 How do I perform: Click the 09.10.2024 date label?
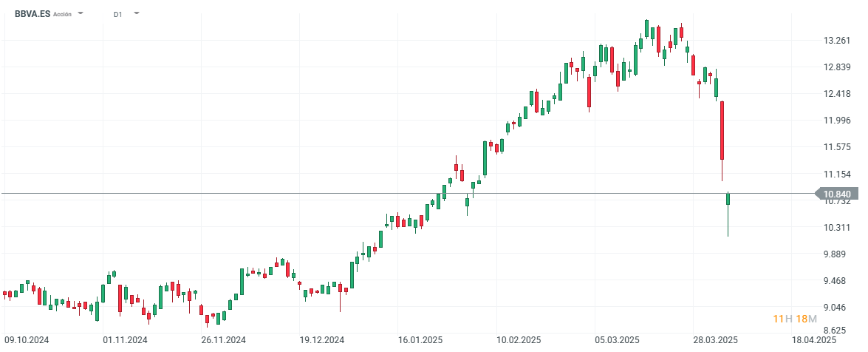(x=27, y=339)
